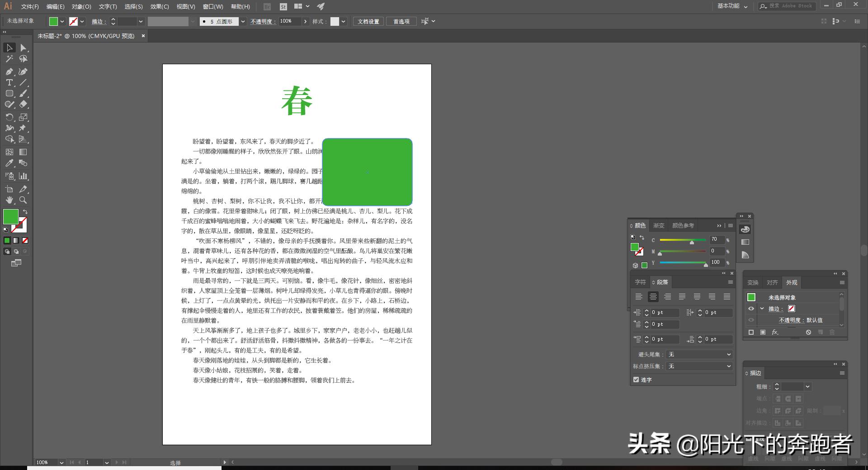This screenshot has height=470, width=868.
Task: Open the 文件(F) menu
Action: click(30, 6)
